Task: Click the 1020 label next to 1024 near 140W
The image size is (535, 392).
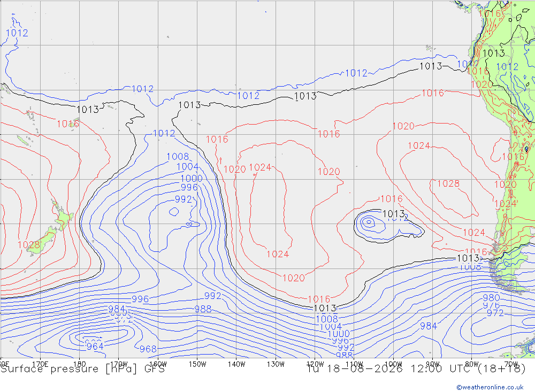Action: (x=234, y=169)
